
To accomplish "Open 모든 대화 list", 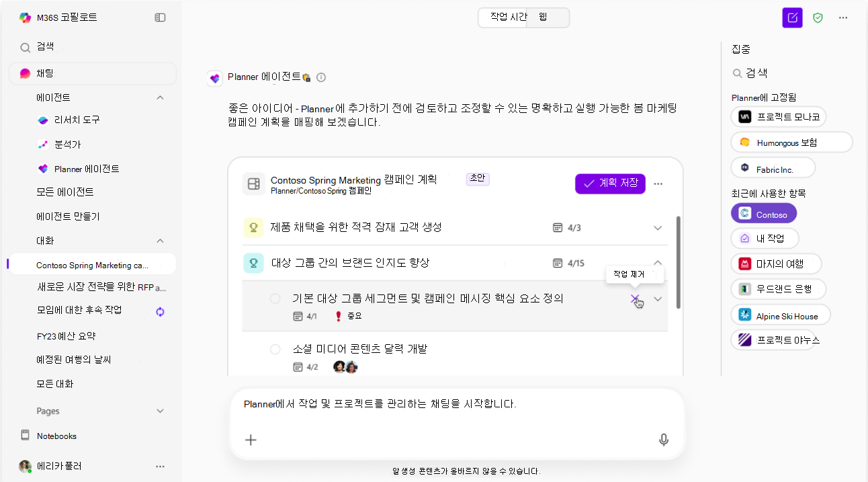I will [55, 384].
